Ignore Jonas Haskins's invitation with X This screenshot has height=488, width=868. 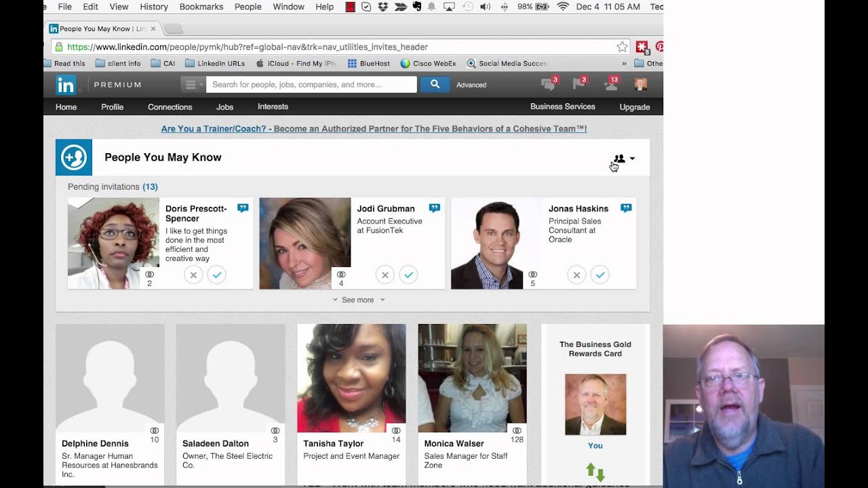click(x=576, y=274)
